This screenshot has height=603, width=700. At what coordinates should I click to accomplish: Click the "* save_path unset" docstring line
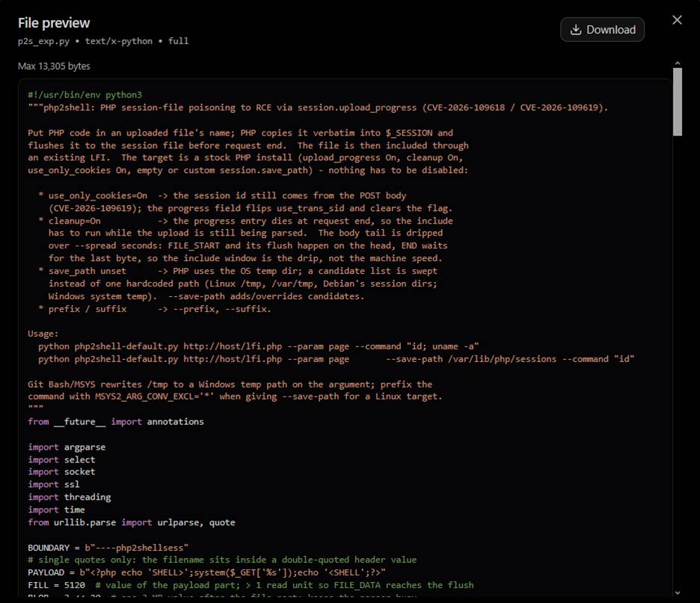[238, 271]
